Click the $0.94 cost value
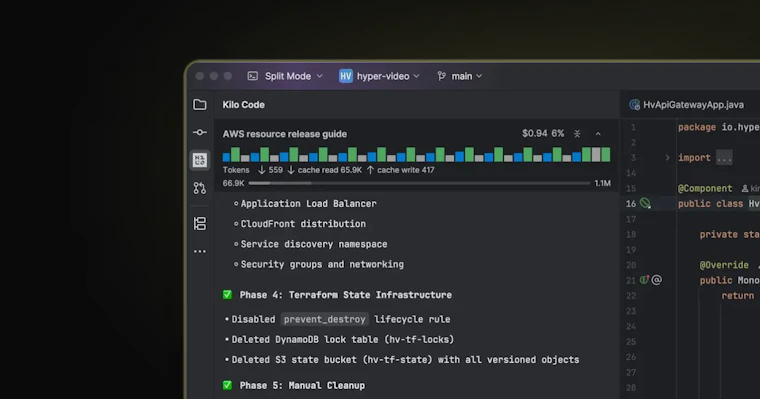The image size is (760, 399). [535, 134]
